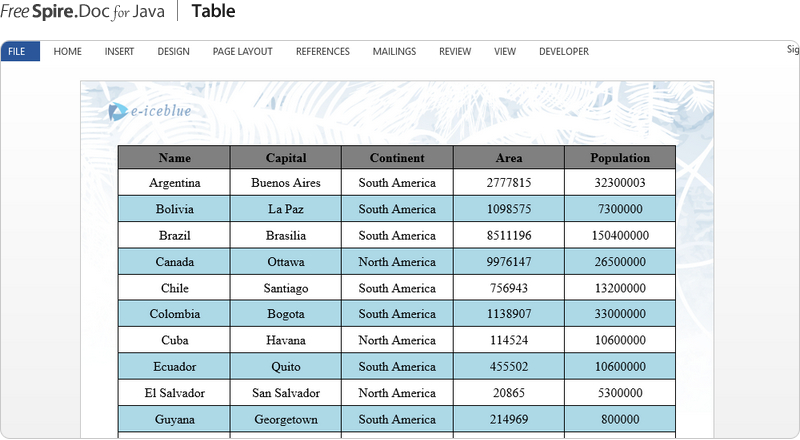The image size is (800, 440).
Task: Open the PAGE LAYOUT tab
Action: 242,52
